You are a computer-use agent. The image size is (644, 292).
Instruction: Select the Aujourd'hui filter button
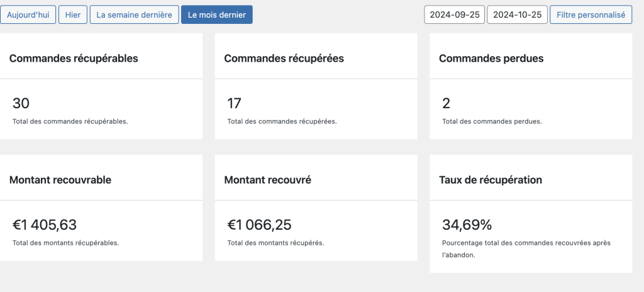coord(28,14)
